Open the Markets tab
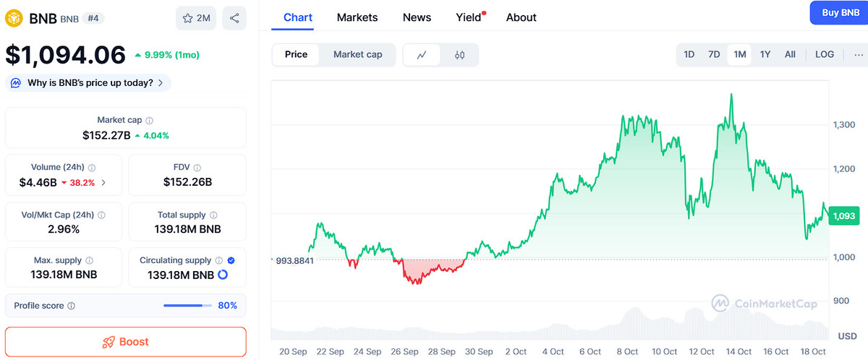 click(x=357, y=17)
